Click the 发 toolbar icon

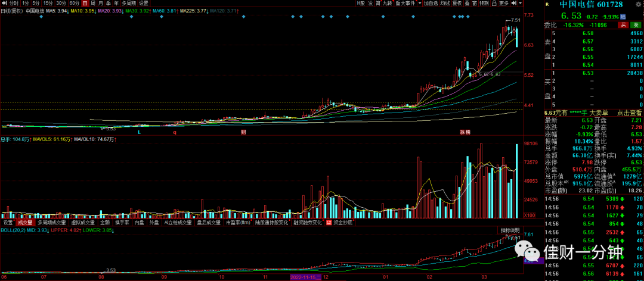point(370,3)
